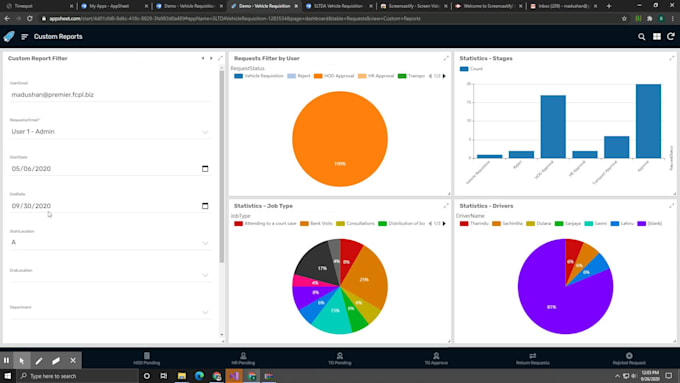Image resolution: width=680 pixels, height=383 pixels.
Task: Show previous JobType legend page
Action: point(430,223)
